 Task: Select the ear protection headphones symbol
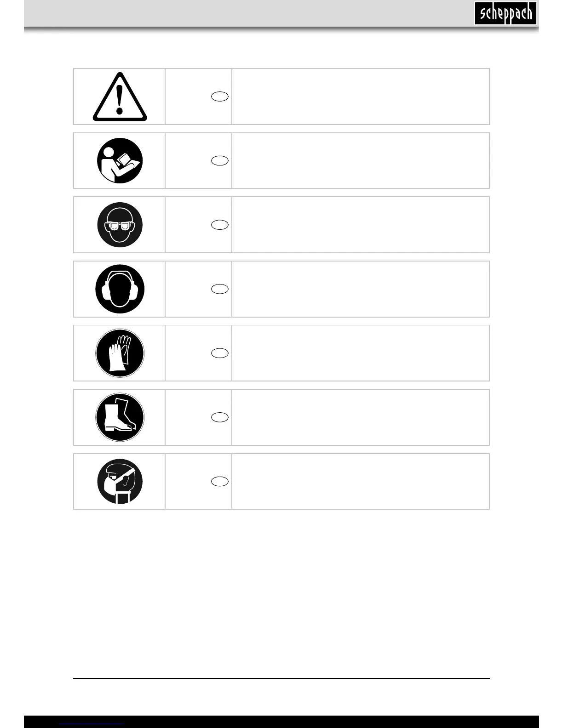pyautogui.click(x=120, y=289)
